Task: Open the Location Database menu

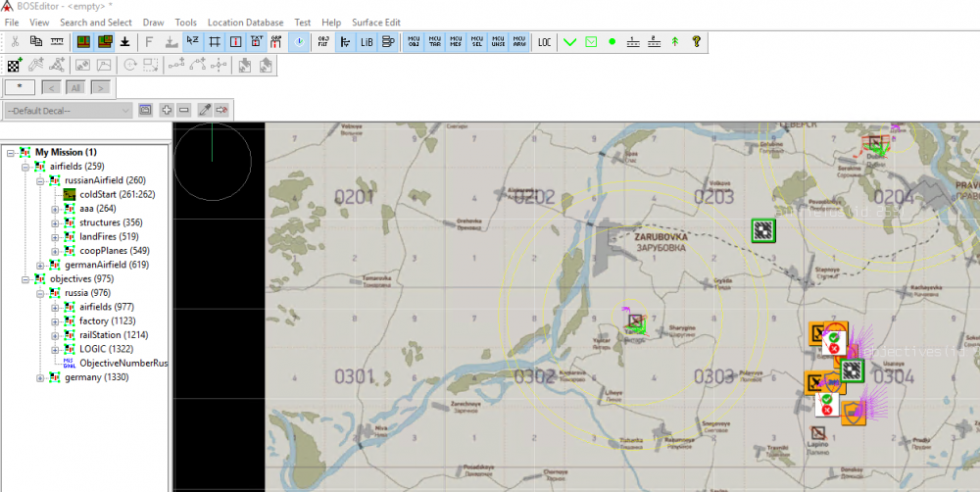Action: 245,22
